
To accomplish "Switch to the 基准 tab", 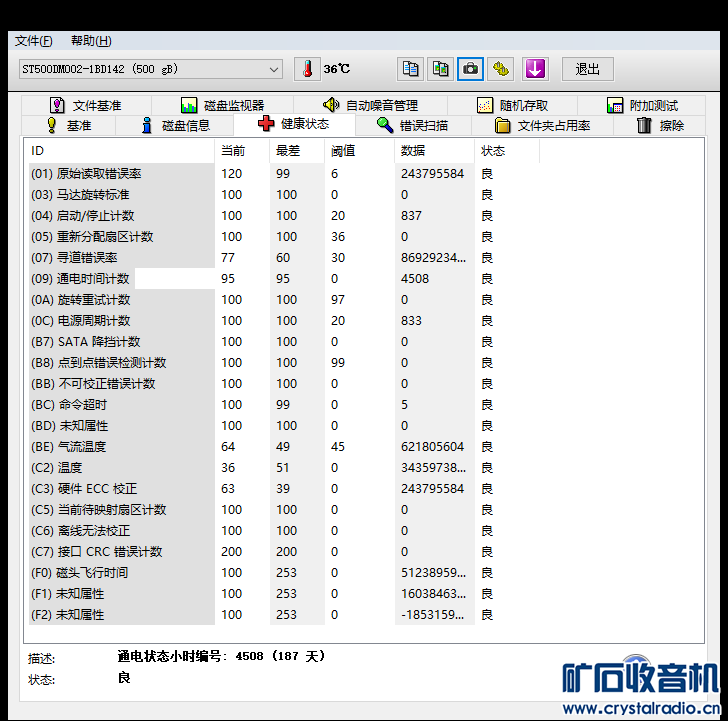I will pyautogui.click(x=69, y=125).
